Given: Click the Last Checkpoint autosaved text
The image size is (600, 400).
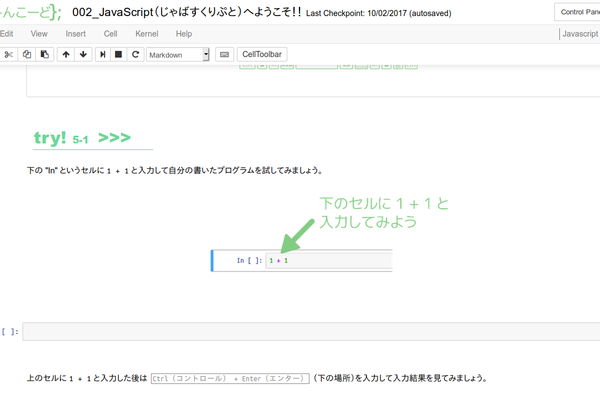Looking at the screenshot, I should (378, 13).
